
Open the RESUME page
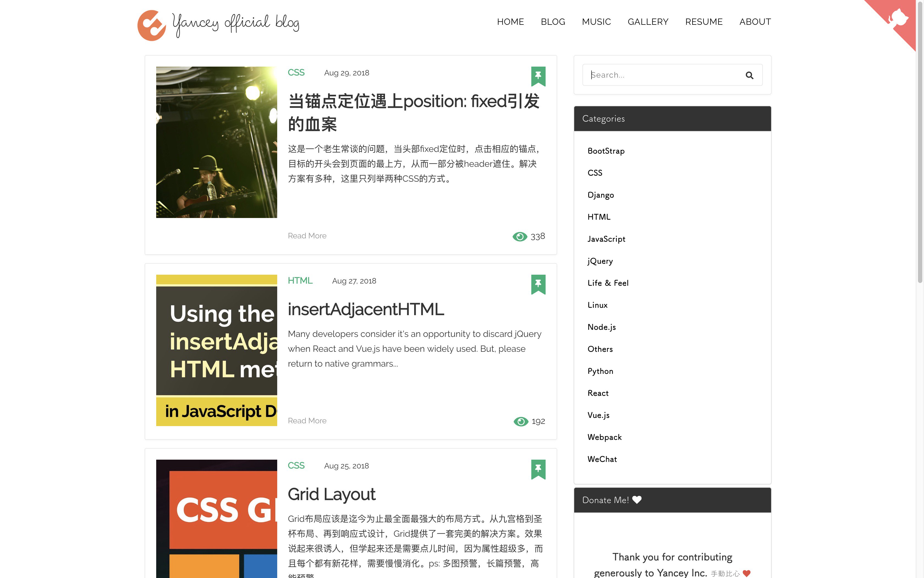coord(704,22)
